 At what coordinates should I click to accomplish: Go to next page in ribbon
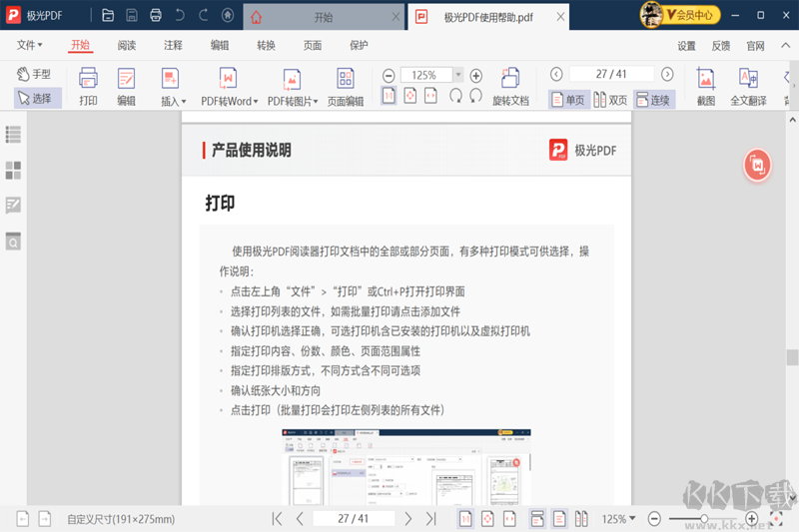(x=667, y=74)
